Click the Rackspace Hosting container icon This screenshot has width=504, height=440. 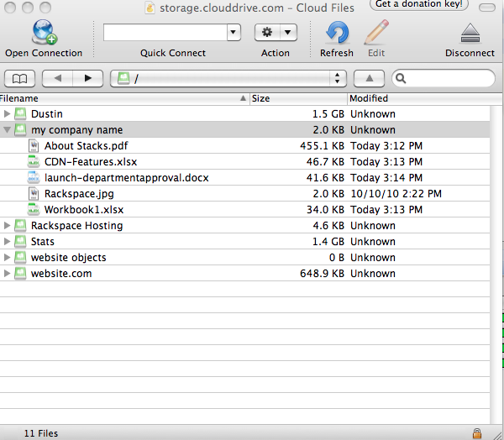click(x=20, y=225)
